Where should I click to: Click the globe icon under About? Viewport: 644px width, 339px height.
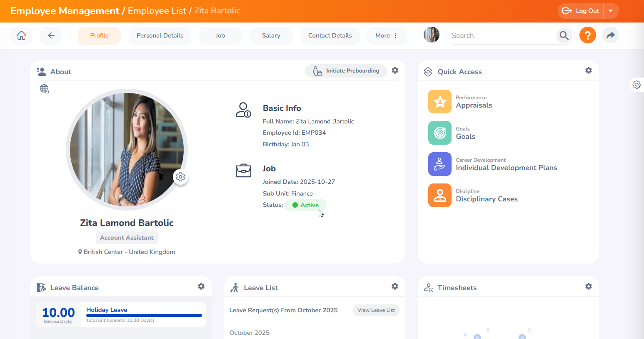tap(44, 89)
